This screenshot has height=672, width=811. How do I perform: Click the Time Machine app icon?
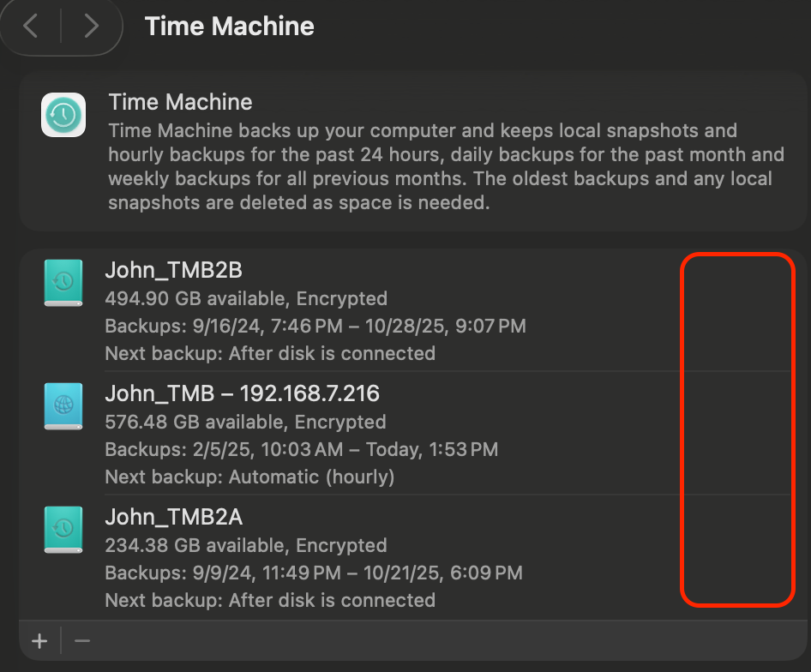click(63, 115)
